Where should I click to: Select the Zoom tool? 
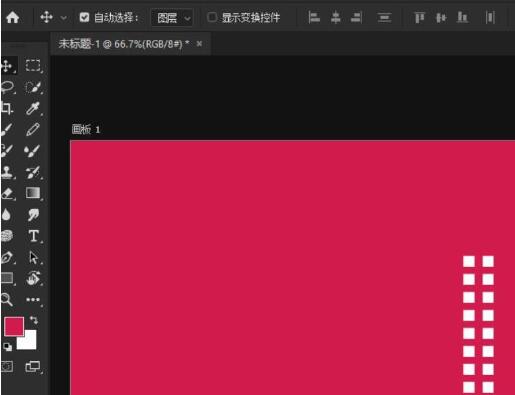point(7,299)
